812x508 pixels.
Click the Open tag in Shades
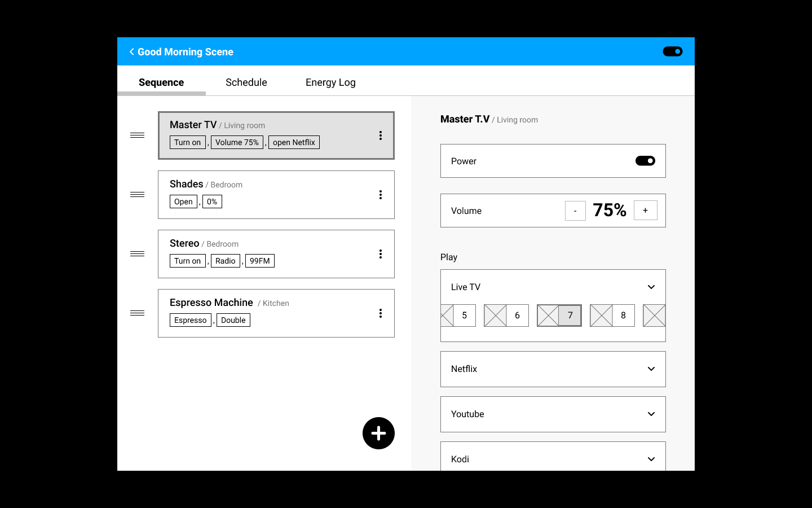(x=183, y=202)
